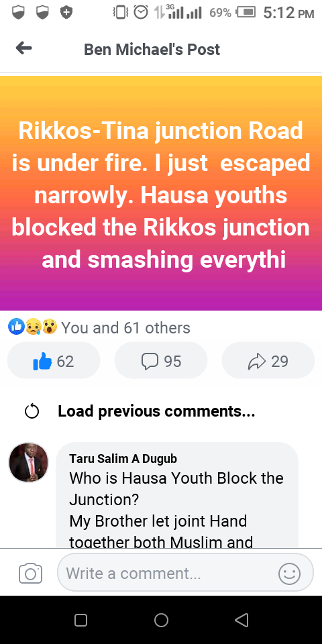The height and width of the screenshot is (644, 322).
Task: Tap the Android home circle button
Action: (x=161, y=620)
